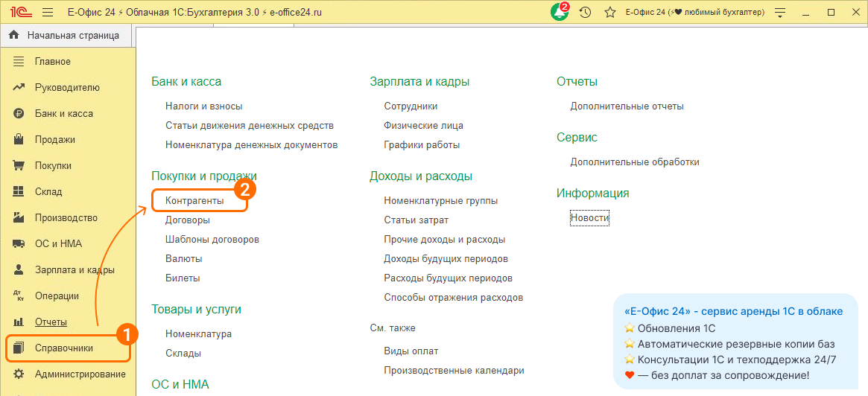Open Номенклатурные группы

(440, 201)
